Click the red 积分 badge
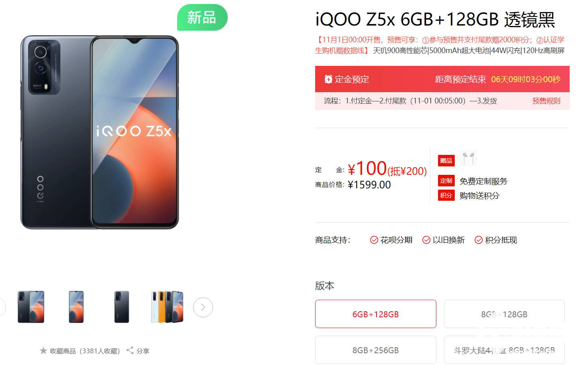Viewport: 588px width, 366px height. click(446, 195)
